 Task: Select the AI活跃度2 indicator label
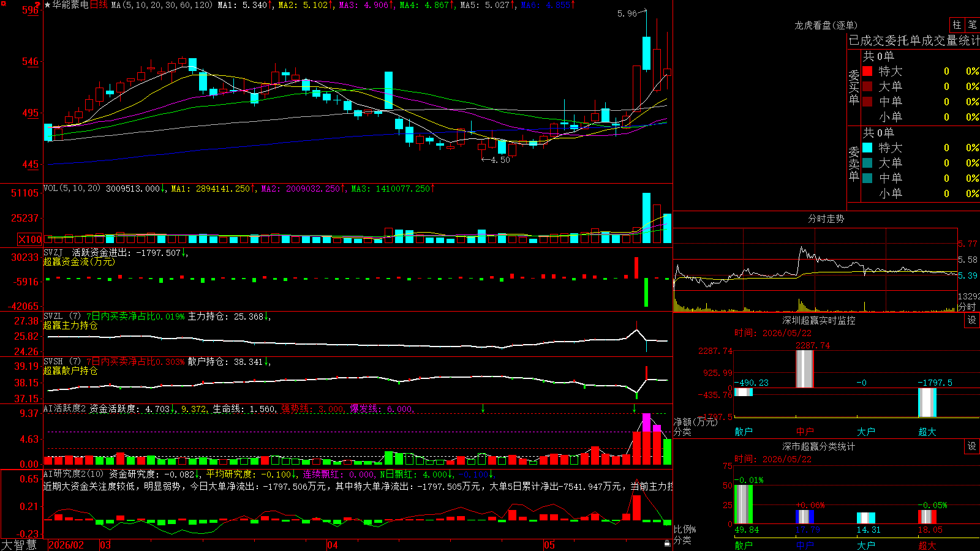coord(65,408)
